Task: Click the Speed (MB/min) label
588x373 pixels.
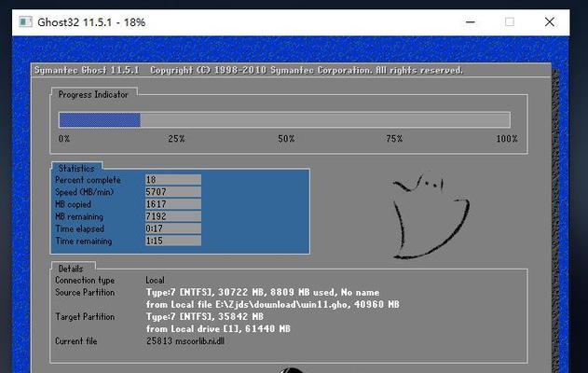Action: pyautogui.click(x=85, y=192)
